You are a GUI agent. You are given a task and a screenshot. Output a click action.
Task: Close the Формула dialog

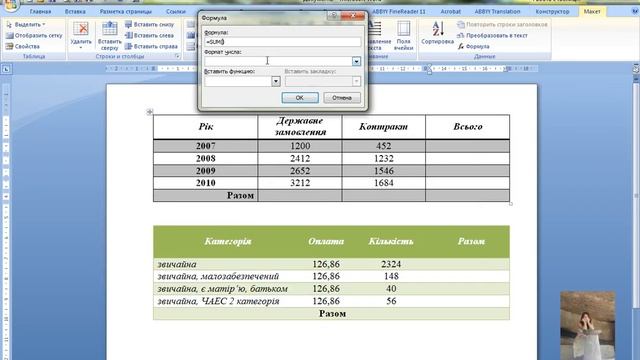point(353,16)
